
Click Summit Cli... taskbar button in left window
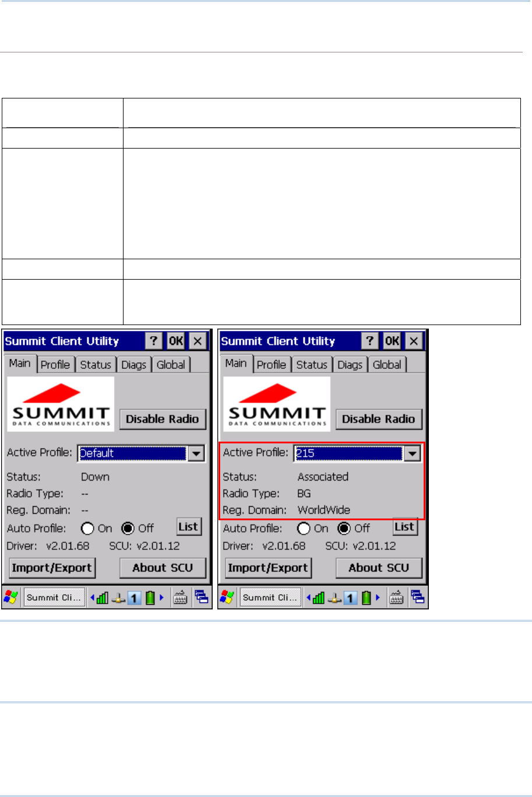[54, 598]
